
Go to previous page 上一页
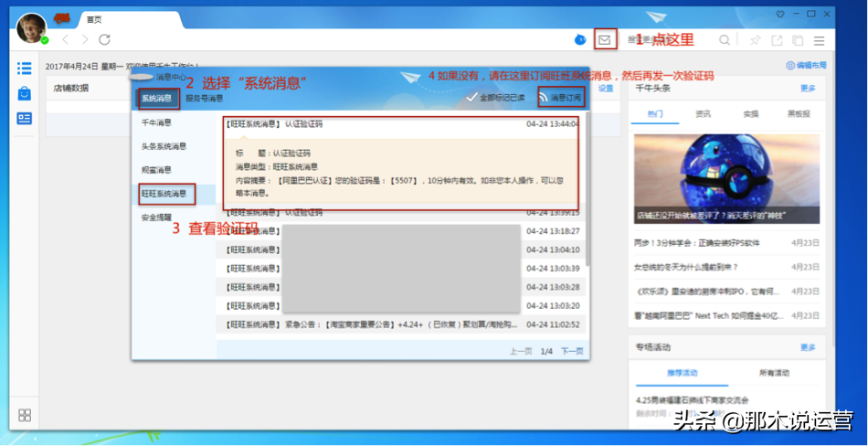tap(521, 351)
